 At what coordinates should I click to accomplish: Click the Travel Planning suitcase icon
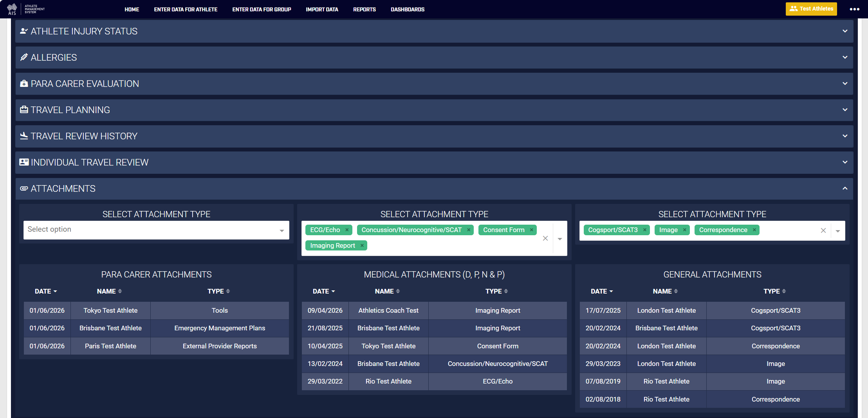pyautogui.click(x=24, y=110)
